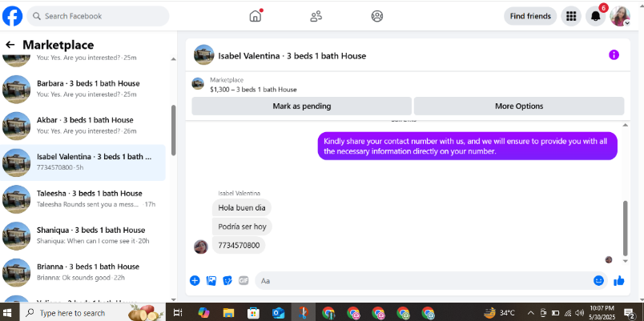Click the Mark as pending button
This screenshot has height=321, width=644.
click(301, 106)
